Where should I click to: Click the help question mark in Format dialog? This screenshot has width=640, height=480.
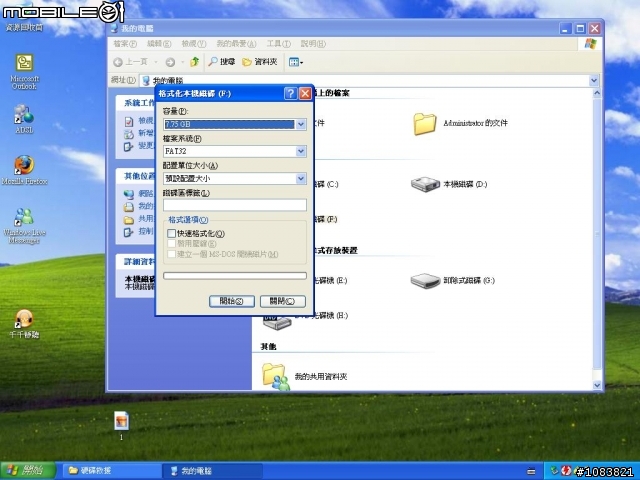[x=290, y=94]
